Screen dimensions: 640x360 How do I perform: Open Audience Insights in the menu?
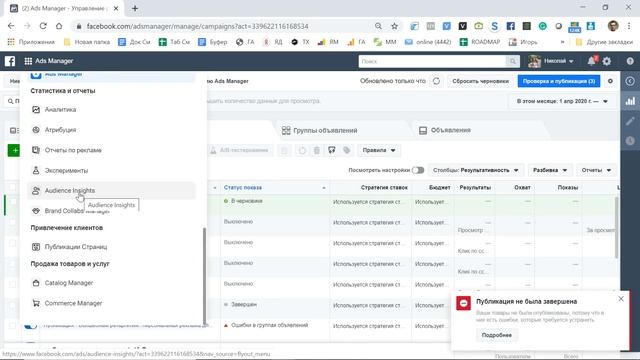click(x=111, y=191)
